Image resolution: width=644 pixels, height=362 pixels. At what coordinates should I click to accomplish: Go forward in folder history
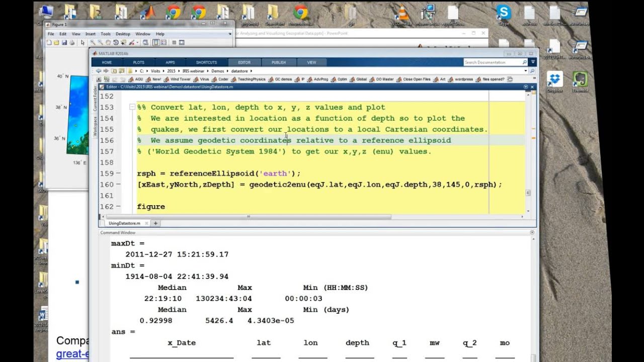coord(106,71)
